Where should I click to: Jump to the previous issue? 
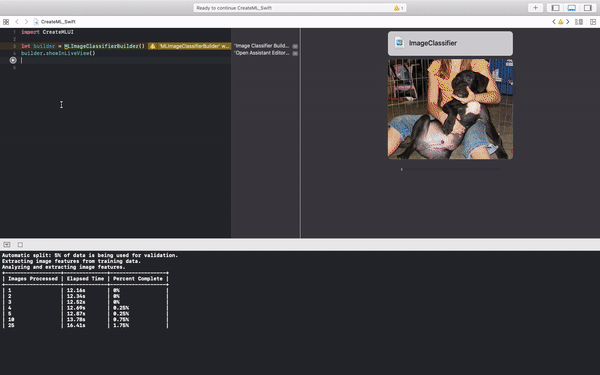[554, 22]
